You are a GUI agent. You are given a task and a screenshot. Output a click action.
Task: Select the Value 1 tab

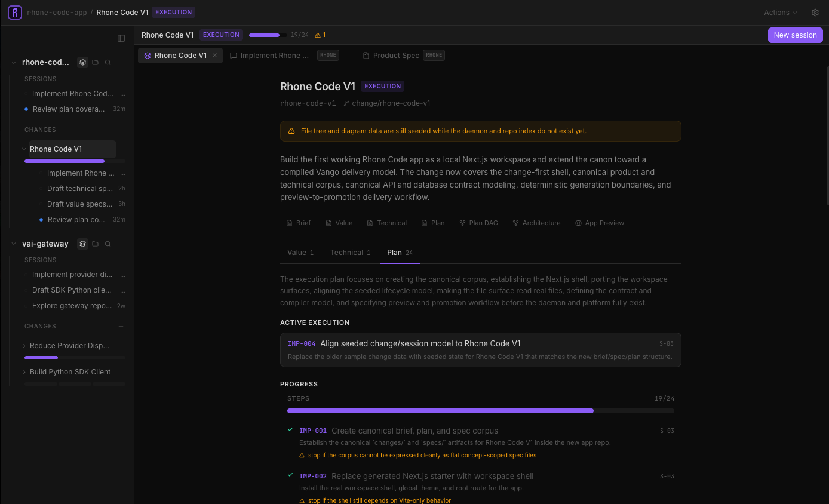point(300,253)
